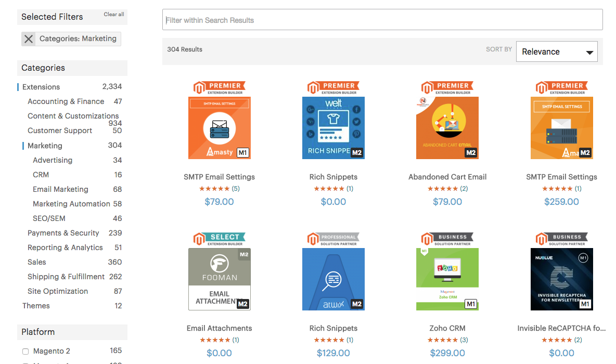Click the $129.00 price of Rich Snippets
Screen dimensions: 616x364
click(333, 353)
